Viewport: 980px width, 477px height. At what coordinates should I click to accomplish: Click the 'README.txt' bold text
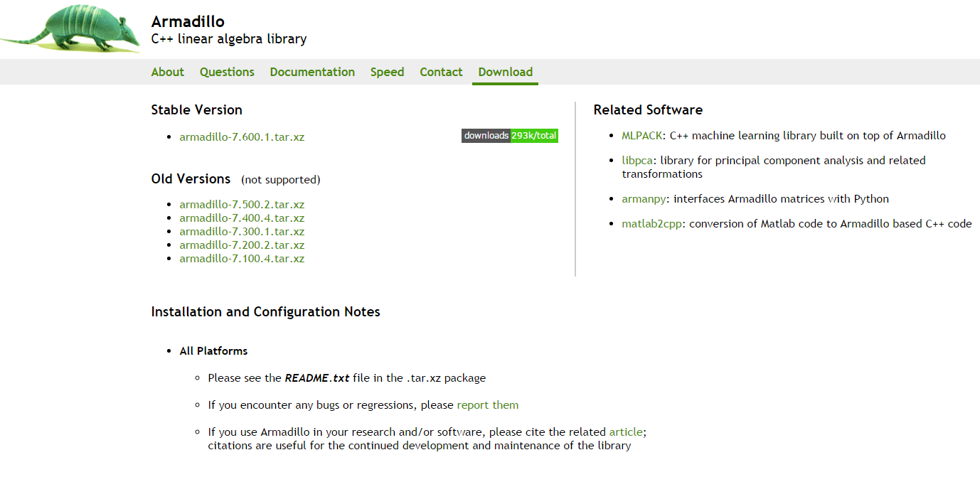point(317,378)
